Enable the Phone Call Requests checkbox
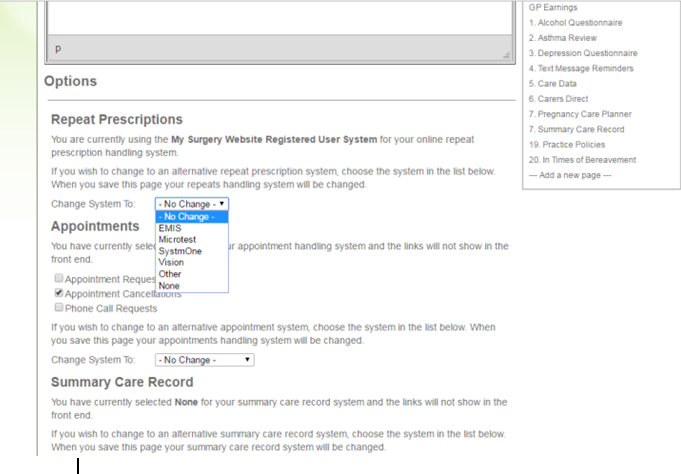The height and width of the screenshot is (474, 681). click(59, 309)
